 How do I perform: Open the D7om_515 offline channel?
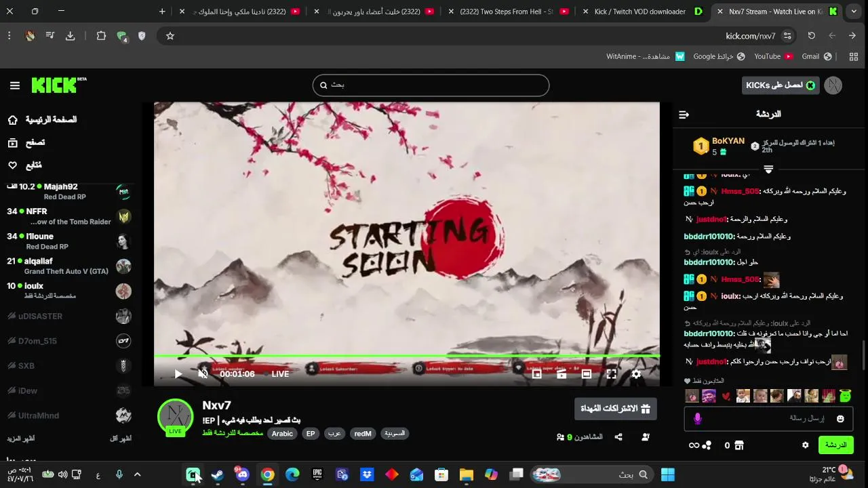68,341
